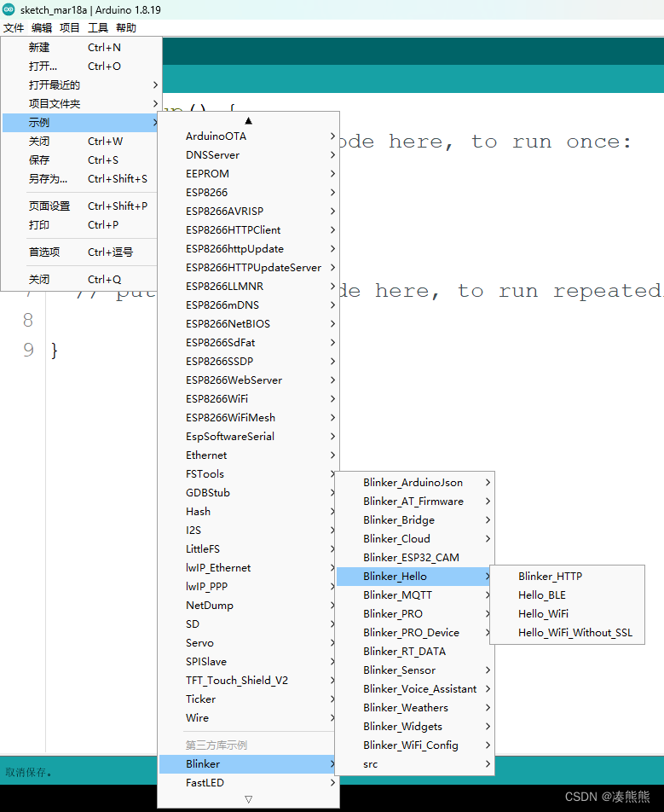664x812 pixels.
Task: Open the Hello_BLE example
Action: click(x=567, y=595)
